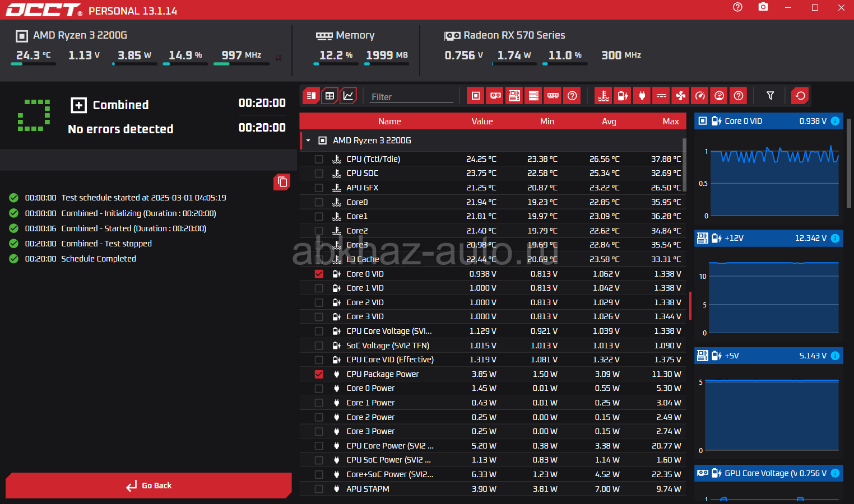Open info for the Core 0 VID graph
Screen dimensions: 854x504
tap(835, 121)
